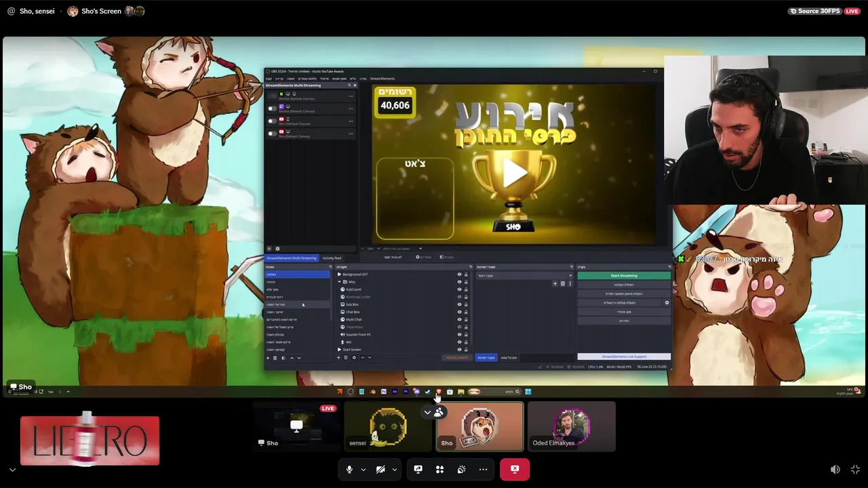Expand the Background OST group
The width and height of the screenshot is (868, 488).
click(x=339, y=274)
